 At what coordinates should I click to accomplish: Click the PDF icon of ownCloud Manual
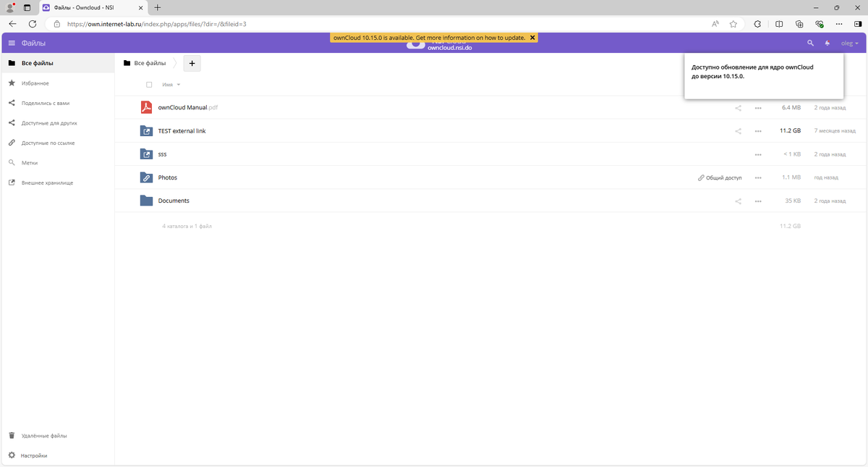pos(146,107)
